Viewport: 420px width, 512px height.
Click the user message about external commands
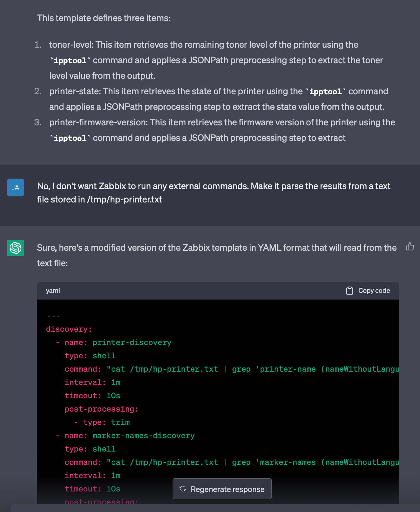pos(213,192)
